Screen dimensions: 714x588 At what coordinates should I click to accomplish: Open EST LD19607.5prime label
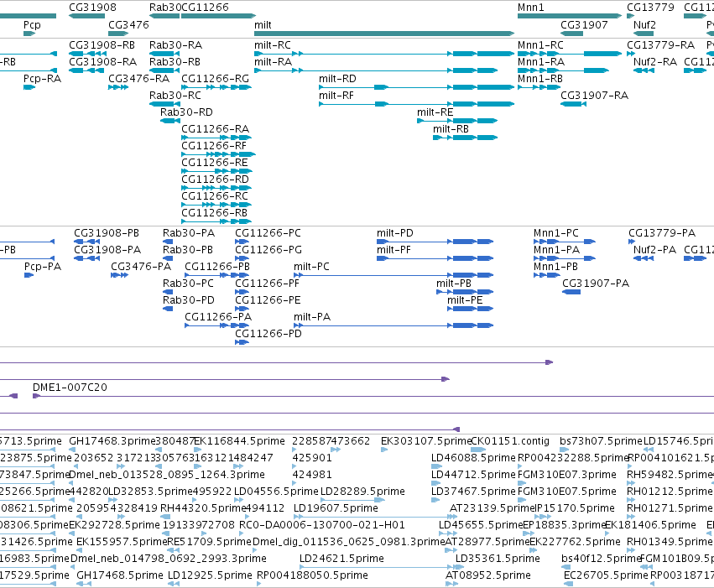[x=336, y=508]
